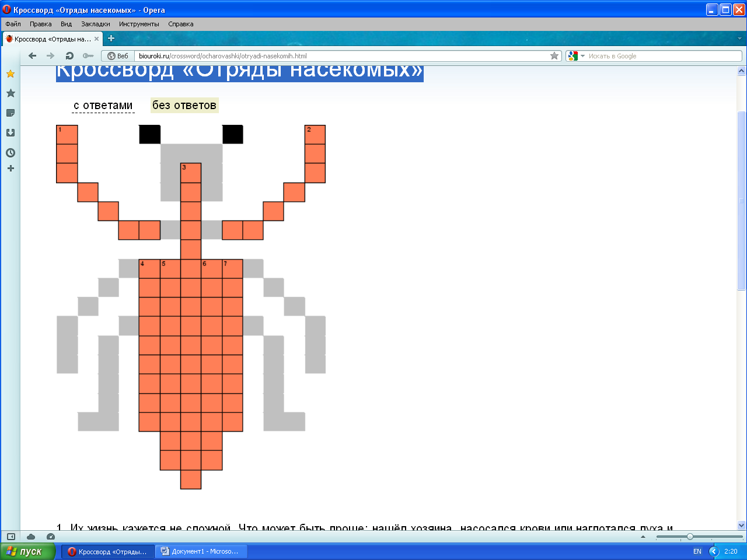Viewport: 747px width, 560px height.
Task: Click the пуск Start button
Action: [x=27, y=551]
